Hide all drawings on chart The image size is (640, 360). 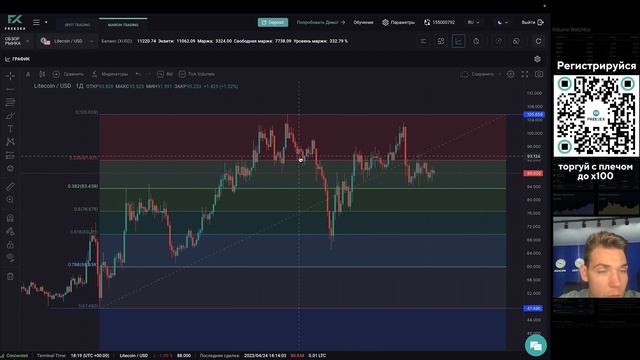tap(10, 258)
